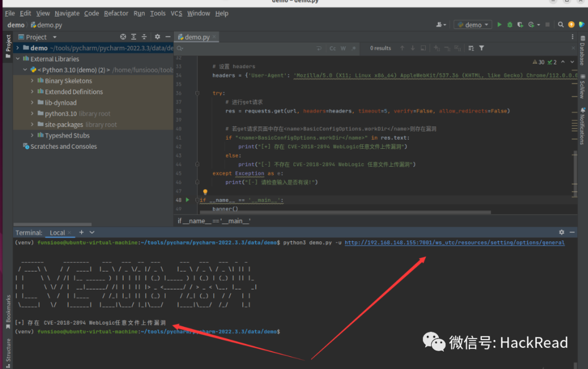Image resolution: width=588 pixels, height=369 pixels.
Task: Toggle the Database tool window side tab
Action: pos(583,51)
